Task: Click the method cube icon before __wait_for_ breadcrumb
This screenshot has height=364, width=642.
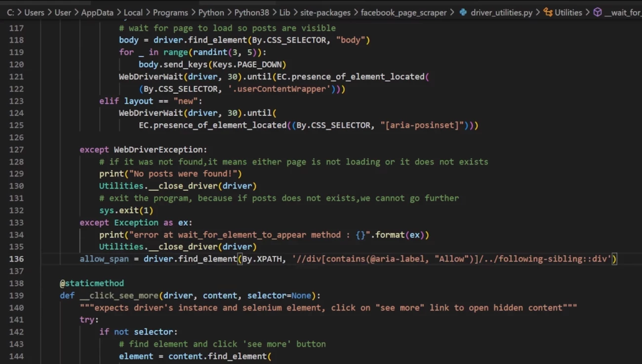Action: [x=598, y=12]
